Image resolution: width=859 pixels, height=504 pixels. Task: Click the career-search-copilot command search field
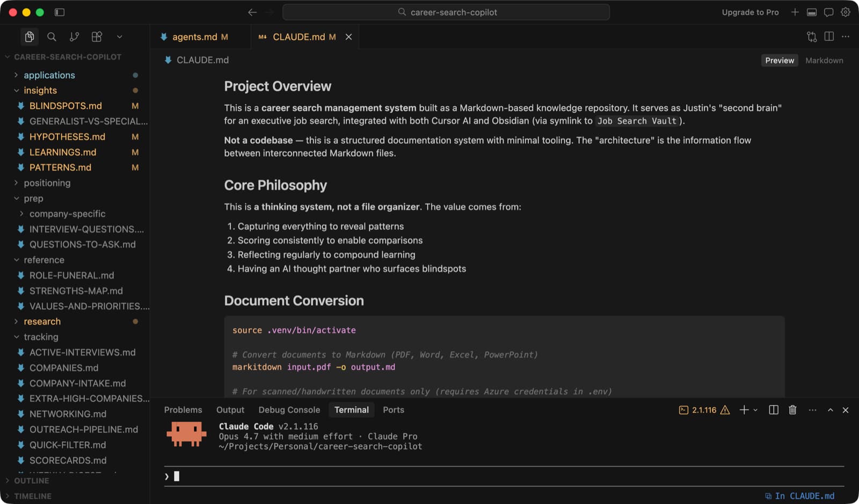446,12
